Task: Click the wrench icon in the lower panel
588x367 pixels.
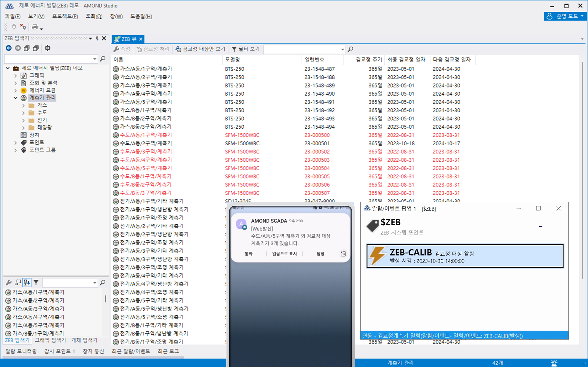Action: [9, 282]
